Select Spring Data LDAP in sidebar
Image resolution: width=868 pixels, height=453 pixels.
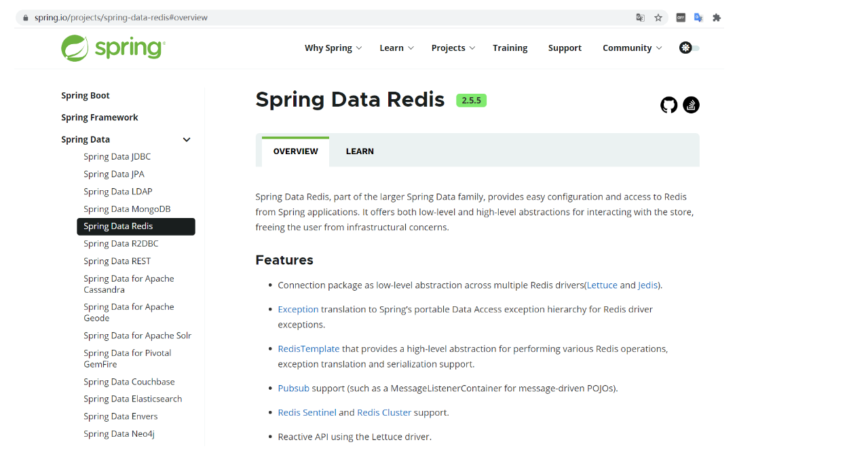pos(118,192)
